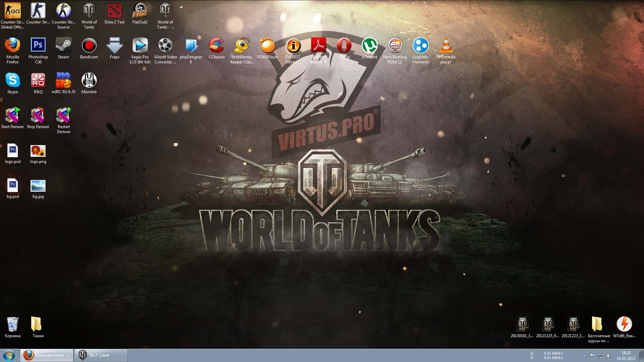The height and width of the screenshot is (362, 644).
Task: Click the volume speaker tray icon
Action: coord(608,356)
